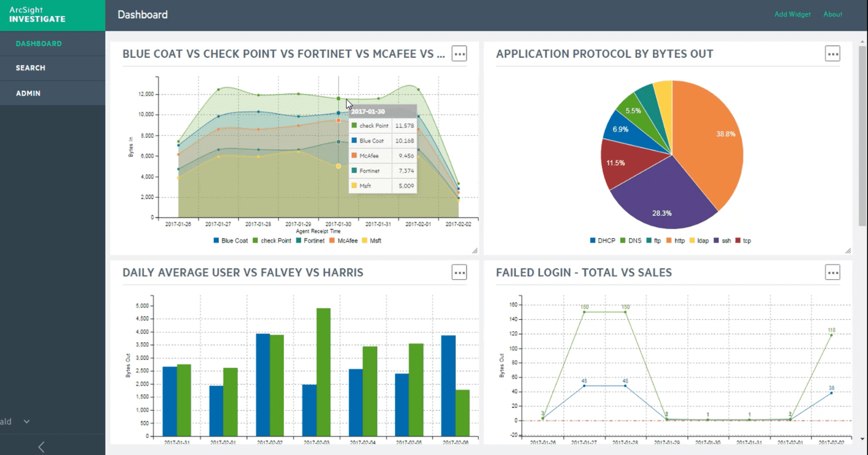Toggle Blue Coat legend swatch in area chart

coord(216,241)
